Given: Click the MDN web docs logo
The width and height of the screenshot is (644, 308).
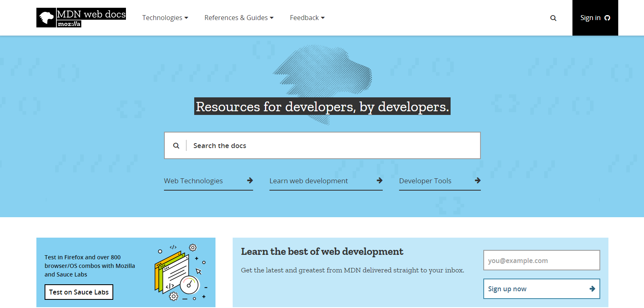Looking at the screenshot, I should coord(81,18).
